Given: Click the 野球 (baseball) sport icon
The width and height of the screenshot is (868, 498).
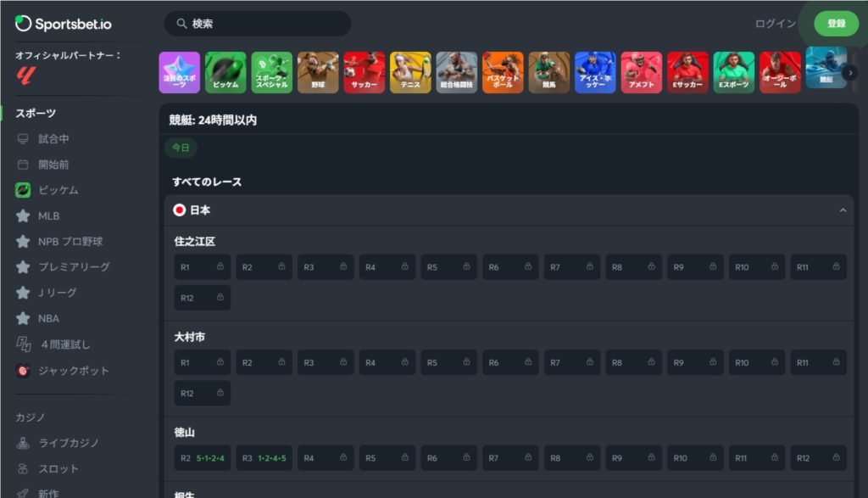Looking at the screenshot, I should point(318,72).
